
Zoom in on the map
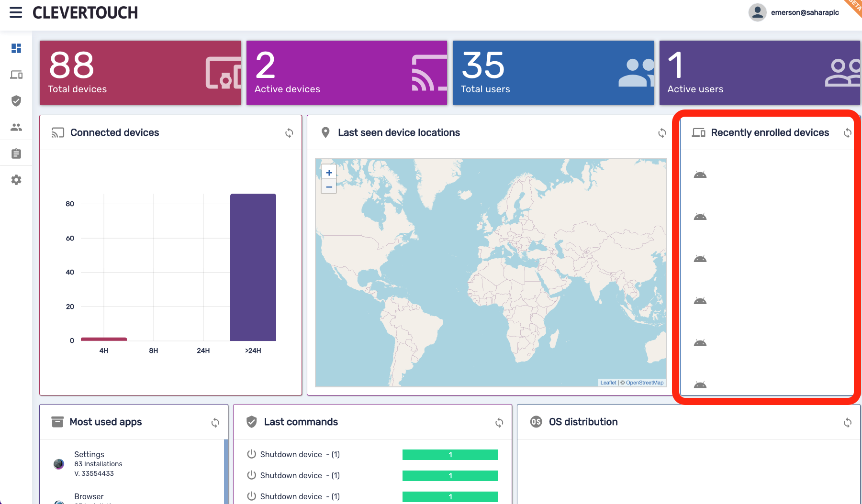[329, 173]
